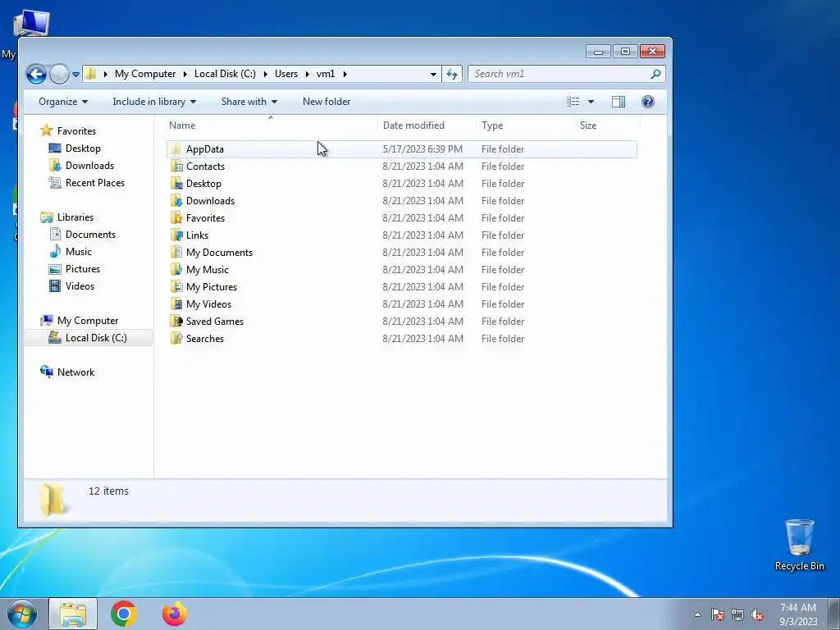
Task: Show hidden tray icons arrow
Action: 697,614
